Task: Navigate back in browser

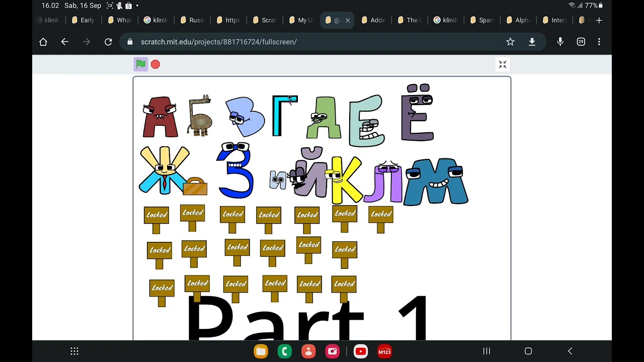Action: tap(64, 42)
